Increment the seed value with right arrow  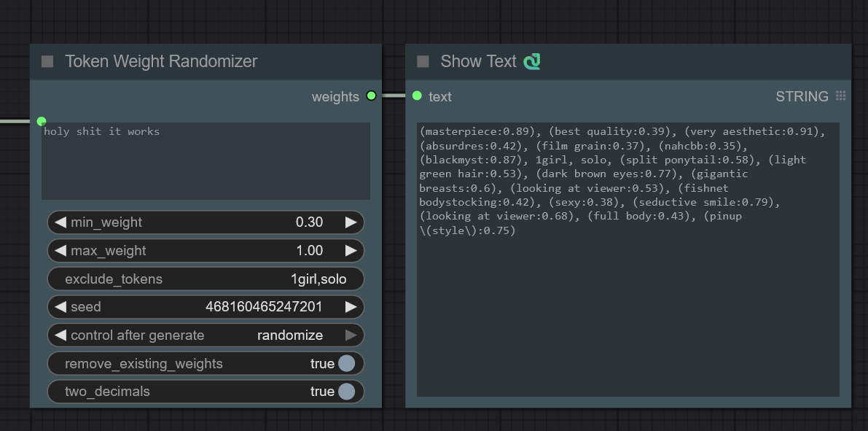pos(351,307)
